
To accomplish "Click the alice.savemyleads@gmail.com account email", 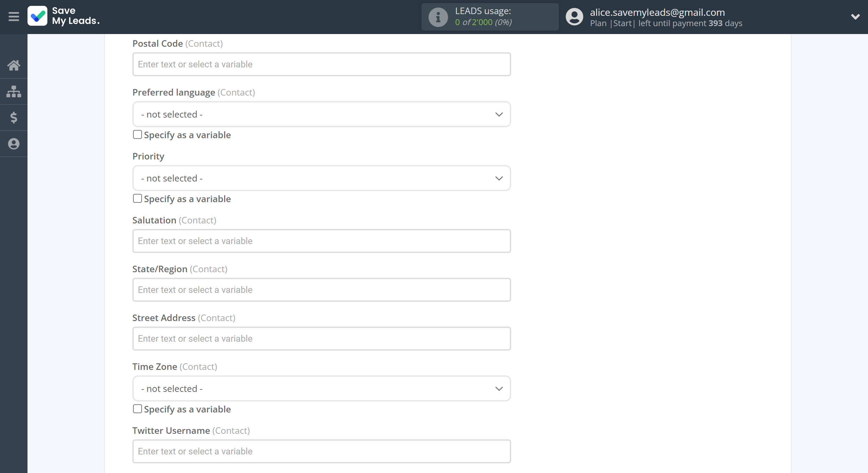I will pos(657,12).
